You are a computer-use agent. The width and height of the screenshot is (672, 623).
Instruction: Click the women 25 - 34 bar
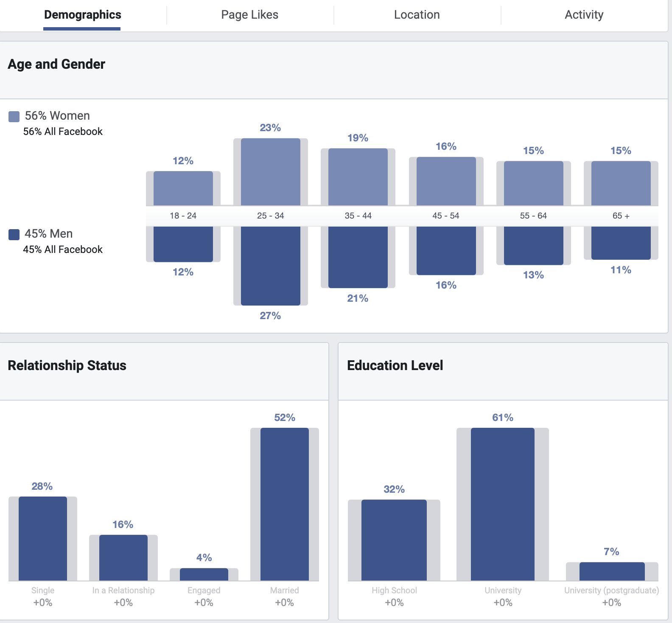click(271, 172)
